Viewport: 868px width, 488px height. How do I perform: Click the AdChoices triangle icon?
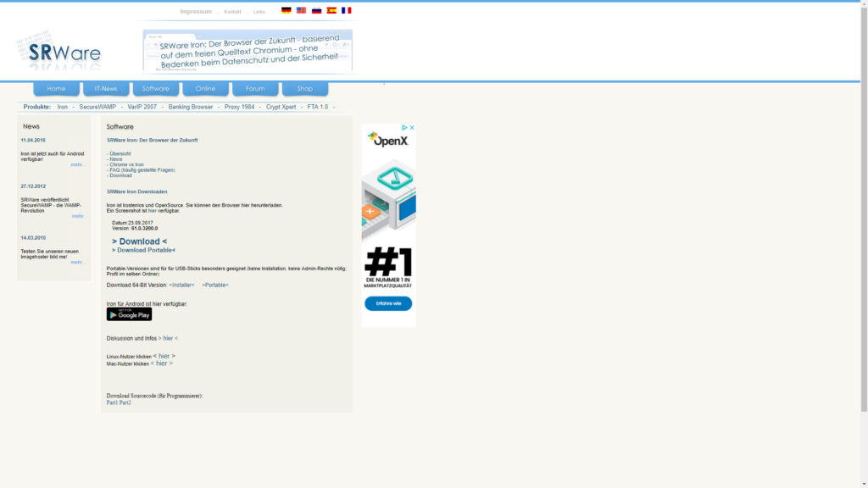[404, 127]
